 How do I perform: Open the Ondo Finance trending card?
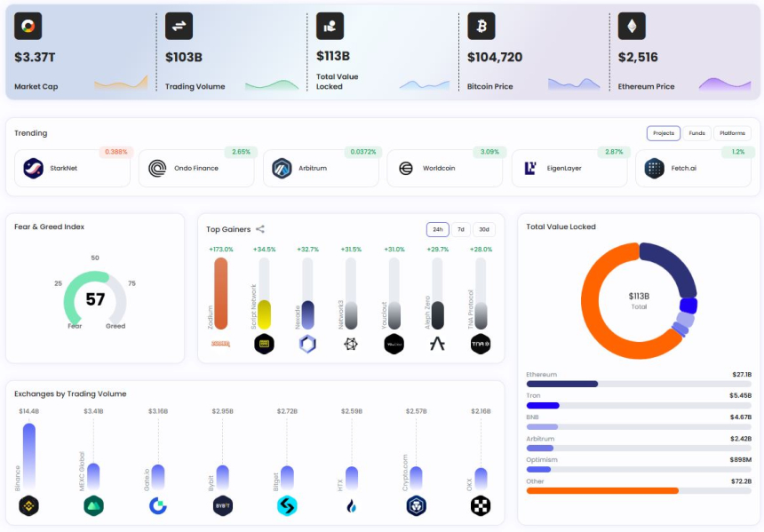pyautogui.click(x=196, y=168)
